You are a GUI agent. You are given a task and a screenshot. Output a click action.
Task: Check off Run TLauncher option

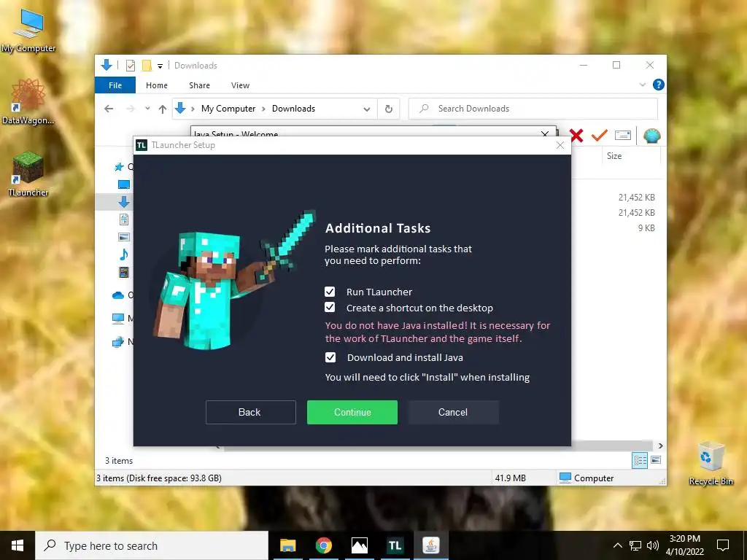coord(330,292)
